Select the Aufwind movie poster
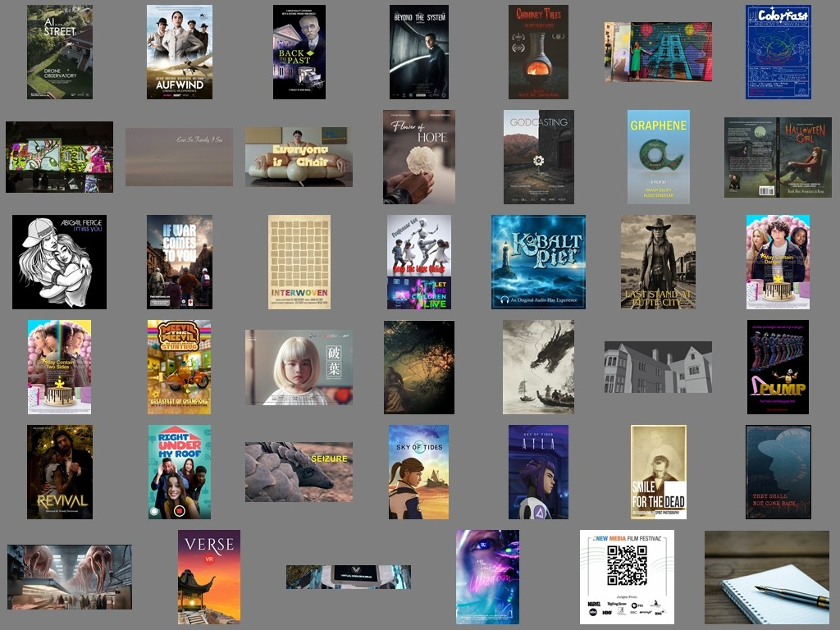 (x=179, y=52)
